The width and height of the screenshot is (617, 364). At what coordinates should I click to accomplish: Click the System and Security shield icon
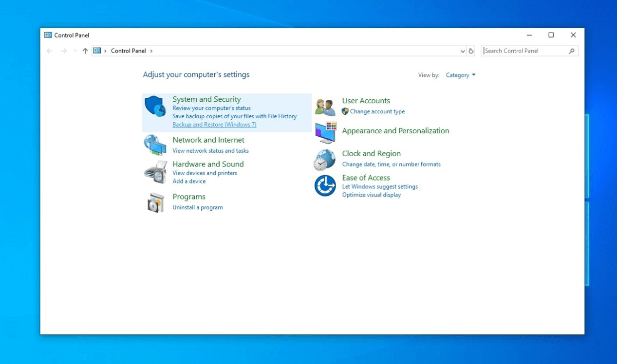click(x=155, y=106)
